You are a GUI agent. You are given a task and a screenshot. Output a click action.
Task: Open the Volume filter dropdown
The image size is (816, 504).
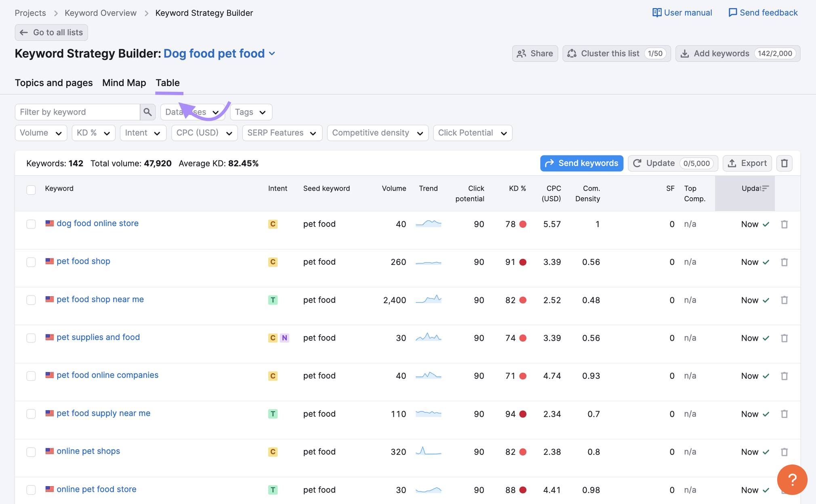point(41,133)
